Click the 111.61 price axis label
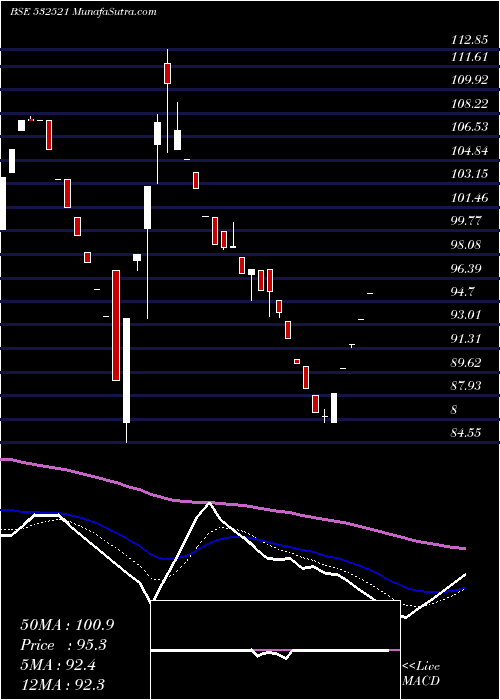500x700 pixels. pos(470,56)
